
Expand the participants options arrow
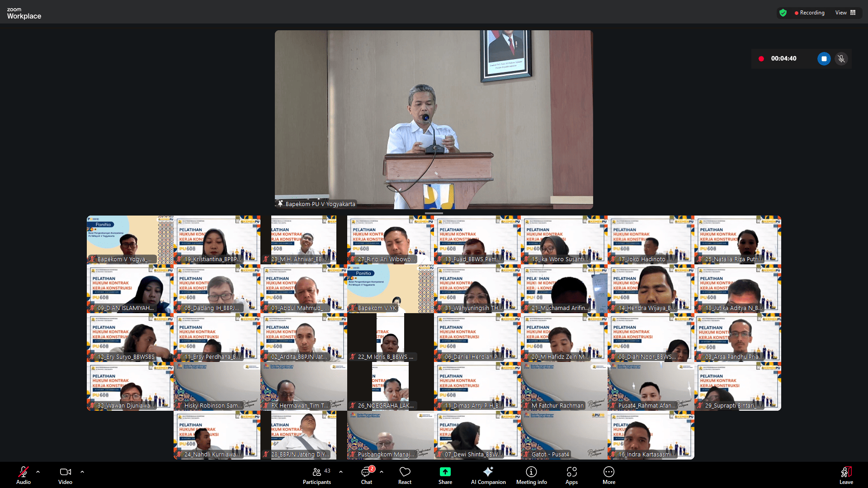(x=341, y=472)
